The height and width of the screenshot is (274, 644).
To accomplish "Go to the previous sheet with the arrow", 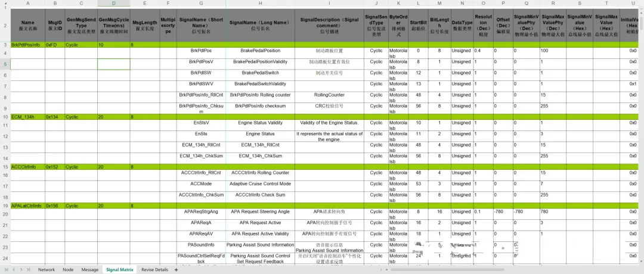I will [15, 269].
